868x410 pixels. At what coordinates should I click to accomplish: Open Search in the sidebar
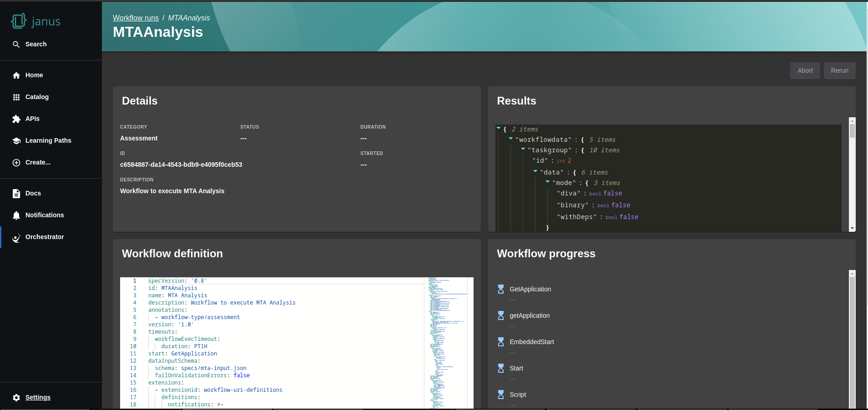pos(51,44)
